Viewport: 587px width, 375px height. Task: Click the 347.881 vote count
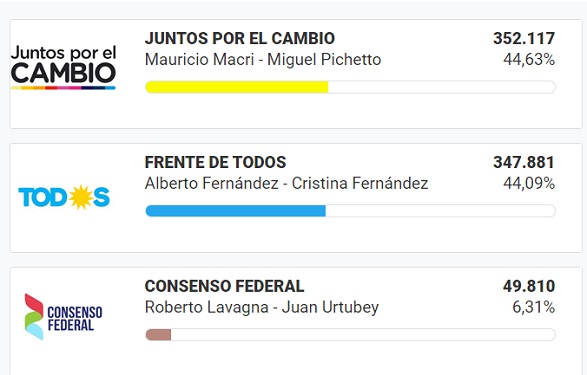524,162
